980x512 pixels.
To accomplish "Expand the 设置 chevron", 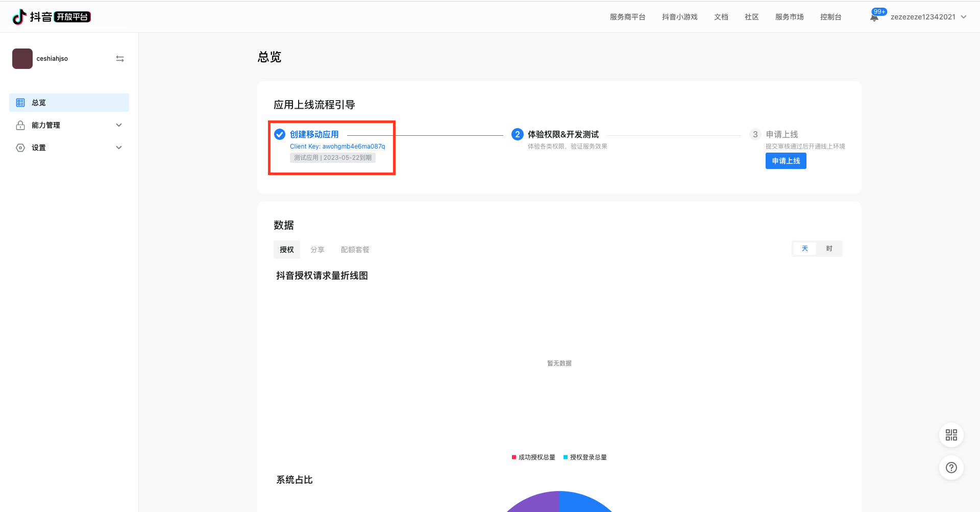I will coord(119,148).
